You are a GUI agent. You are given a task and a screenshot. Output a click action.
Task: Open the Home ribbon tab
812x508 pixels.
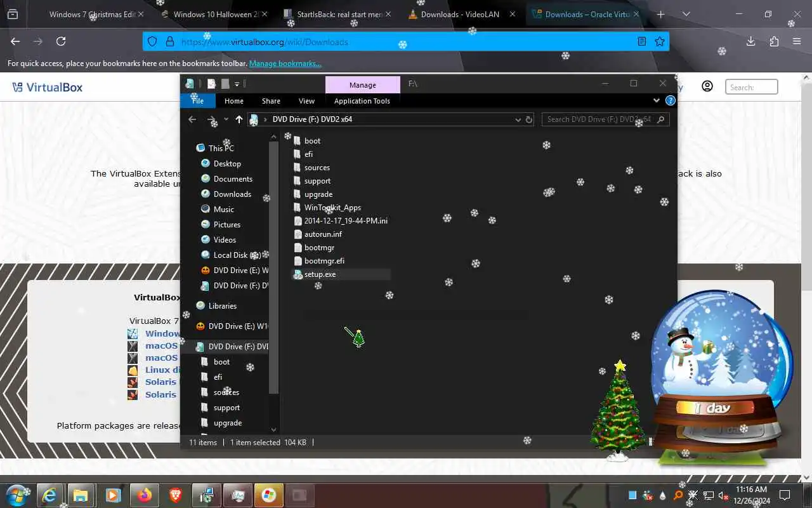[x=233, y=101]
